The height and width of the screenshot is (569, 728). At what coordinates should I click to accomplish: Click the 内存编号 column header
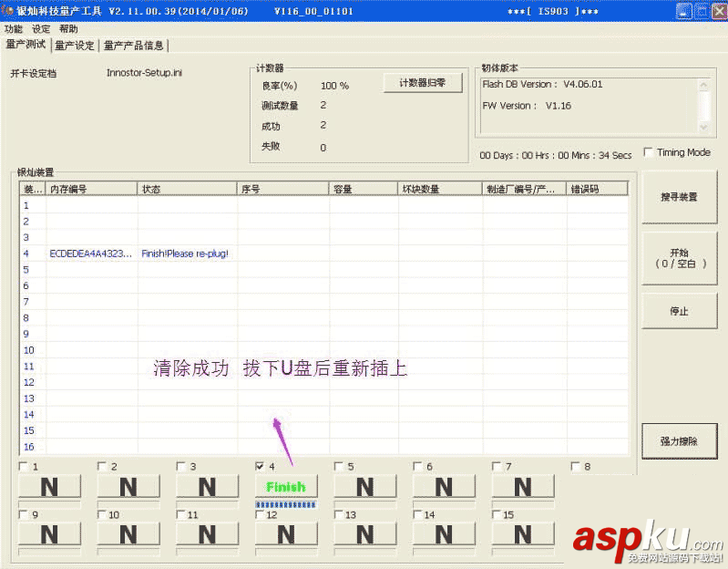pyautogui.click(x=91, y=189)
